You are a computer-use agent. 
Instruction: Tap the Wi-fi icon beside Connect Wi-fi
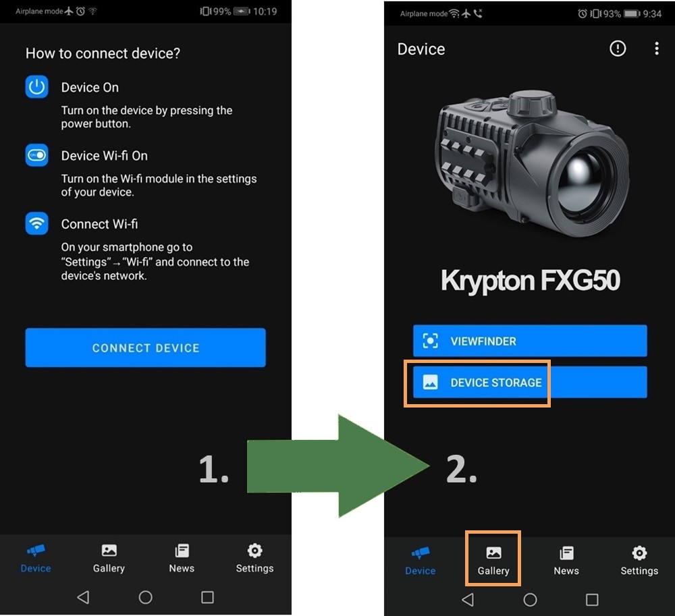coord(37,223)
